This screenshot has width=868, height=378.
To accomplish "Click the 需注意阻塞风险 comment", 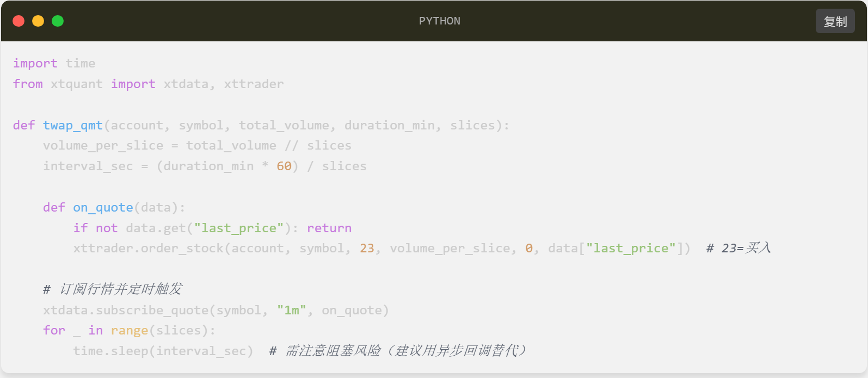I will [x=398, y=351].
